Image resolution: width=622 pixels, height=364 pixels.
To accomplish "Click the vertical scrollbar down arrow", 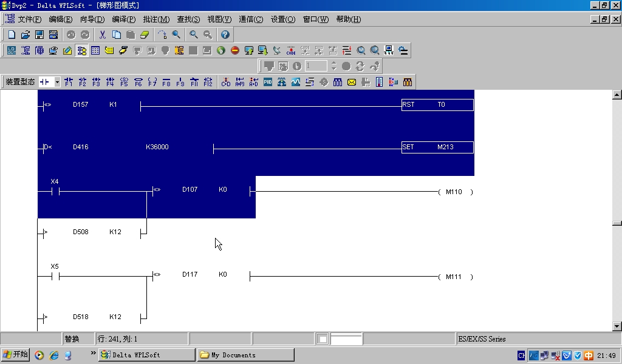I will [x=617, y=326].
